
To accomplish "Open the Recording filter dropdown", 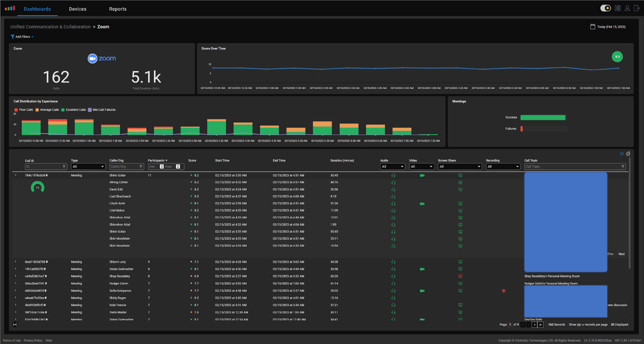I will click(x=503, y=167).
